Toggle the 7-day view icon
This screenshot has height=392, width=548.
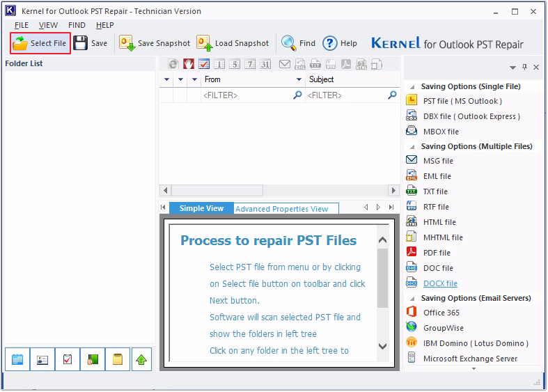250,64
